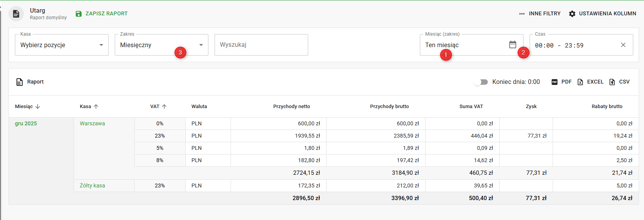Open the Kasa dropdown
Screen dimensions: 644x220
click(61, 45)
